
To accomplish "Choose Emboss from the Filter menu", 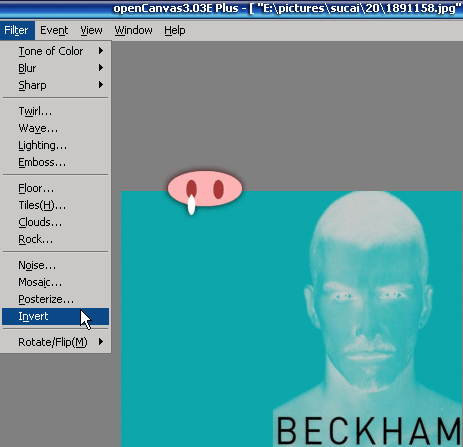I will point(55,162).
